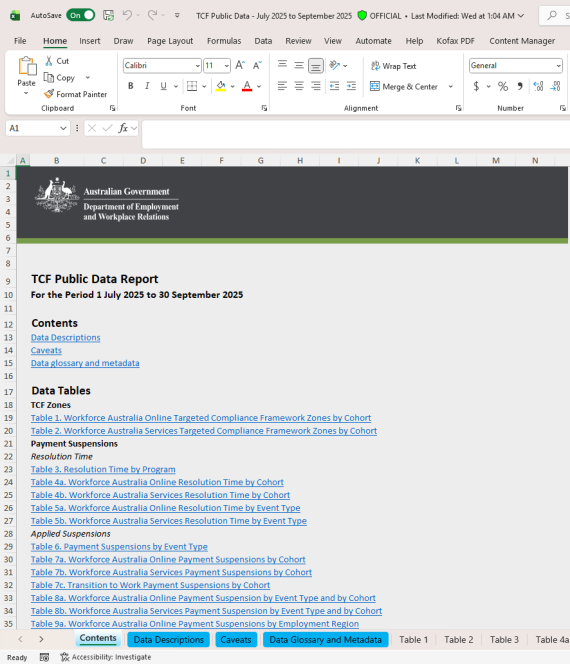Click the Bottom Align icon
Viewport: 570px width, 664px height.
click(x=315, y=66)
